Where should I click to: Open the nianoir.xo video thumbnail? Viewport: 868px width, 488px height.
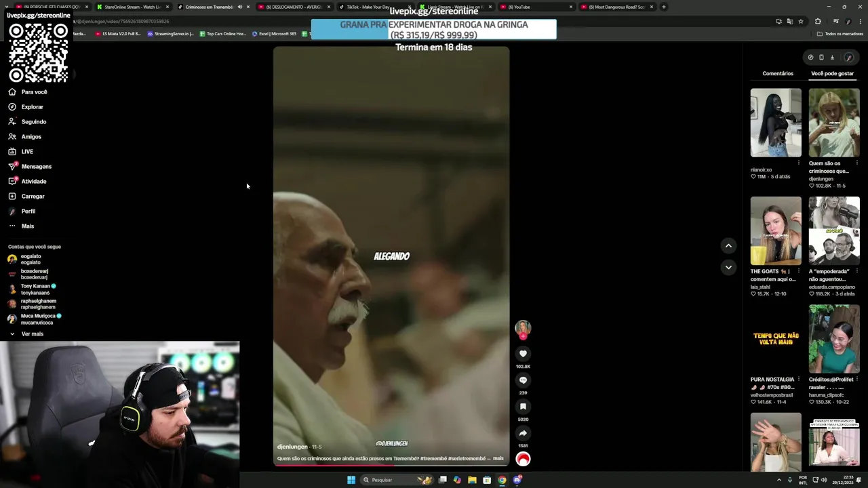(776, 123)
